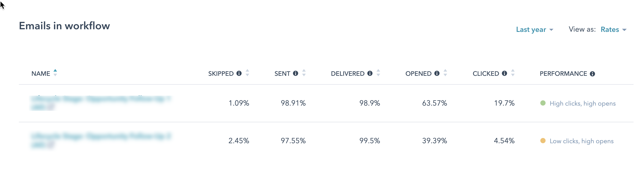Click the Sent column info icon
Image resolution: width=644 pixels, height=173 pixels.
[296, 73]
